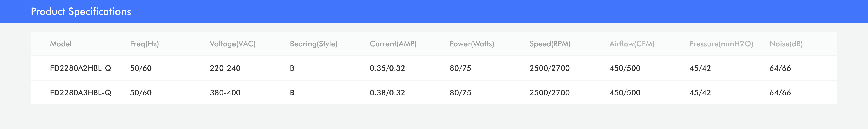Select the Airflow(CFM) column header

(632, 44)
